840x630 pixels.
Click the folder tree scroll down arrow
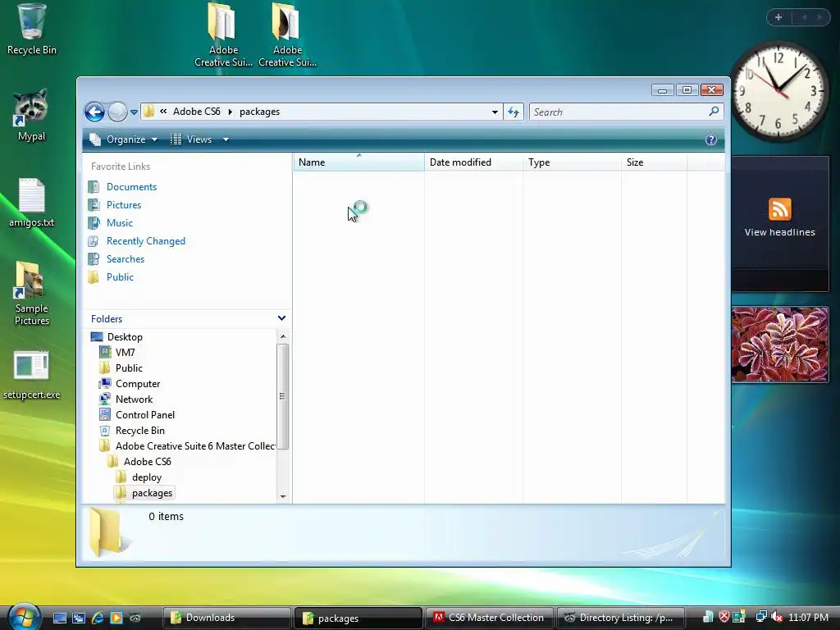pos(283,496)
